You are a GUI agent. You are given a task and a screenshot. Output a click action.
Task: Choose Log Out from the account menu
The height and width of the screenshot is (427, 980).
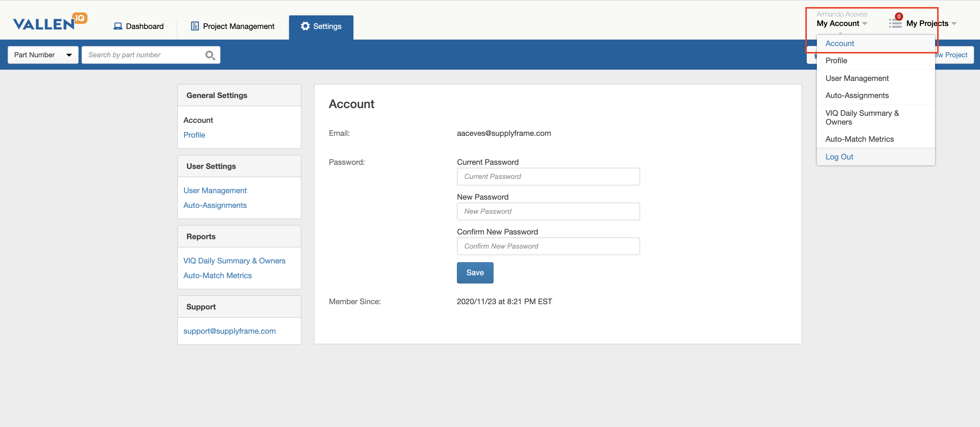pyautogui.click(x=839, y=156)
